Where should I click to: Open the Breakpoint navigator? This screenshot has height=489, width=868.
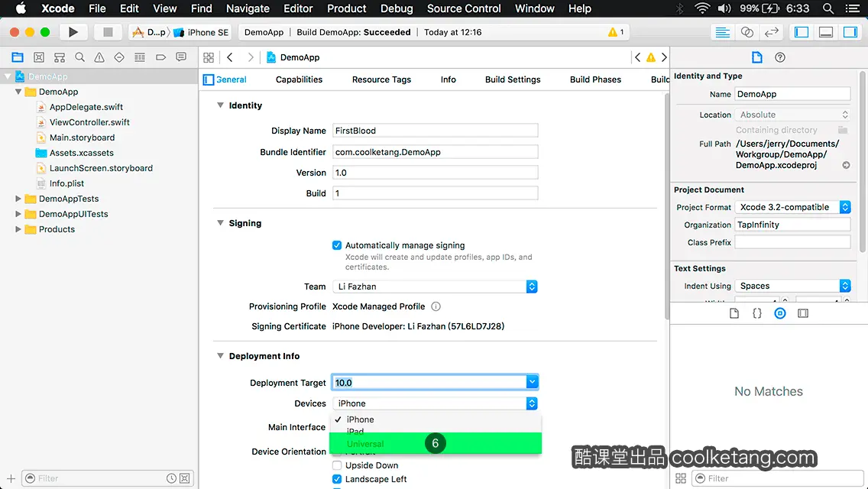coord(160,57)
